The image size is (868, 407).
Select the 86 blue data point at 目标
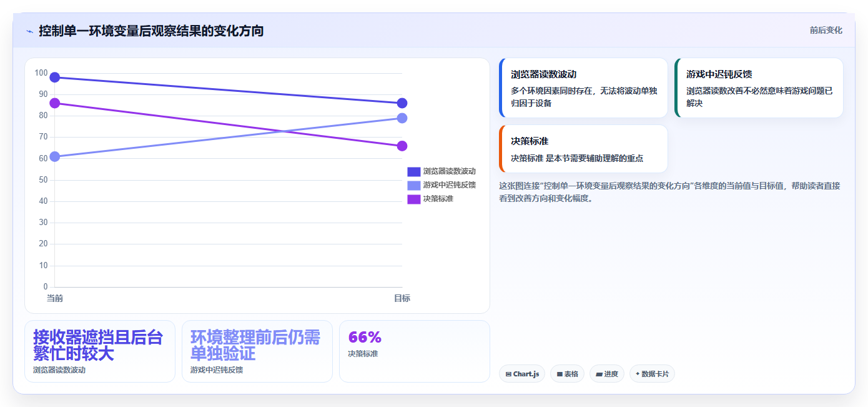pos(402,103)
